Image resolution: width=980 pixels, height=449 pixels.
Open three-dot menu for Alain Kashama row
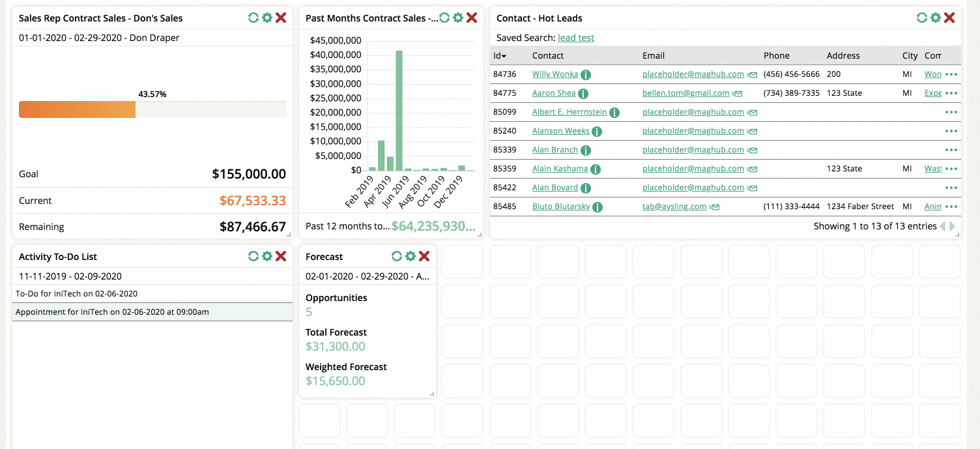pos(951,169)
